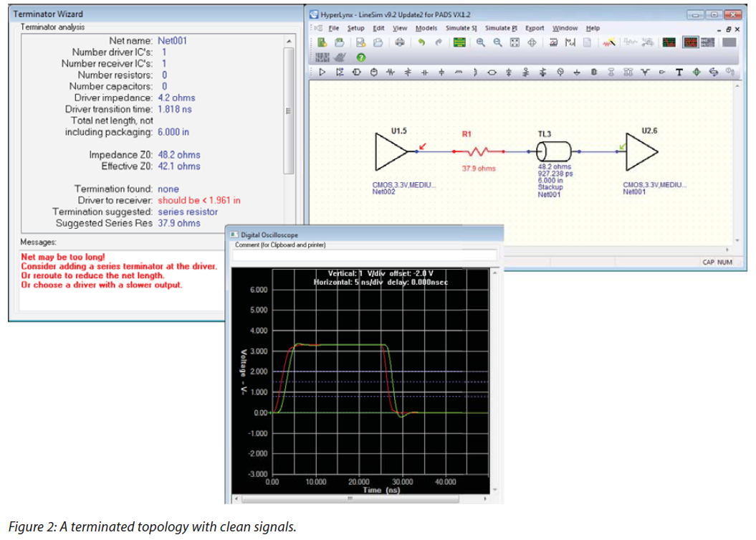This screenshot has height=540, width=756.
Task: Open the Models menu
Action: [426, 28]
